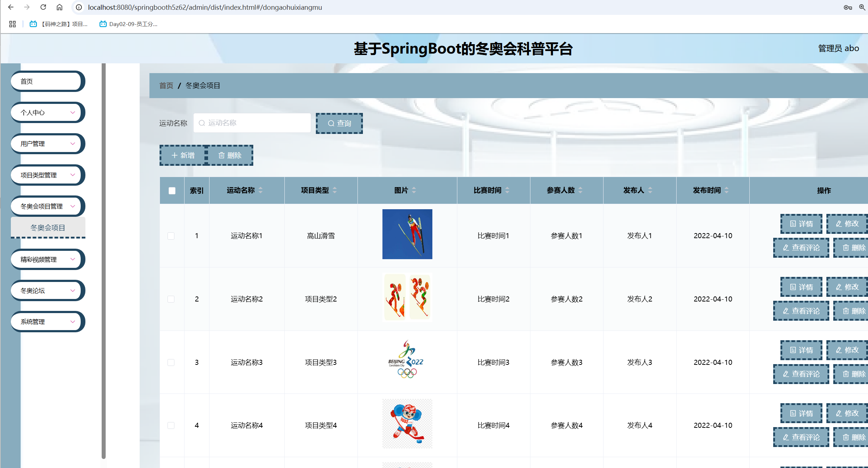Viewport: 868px width, 468px height.
Task: Expand the 项目类型管理 sidebar menu
Action: (x=47, y=175)
